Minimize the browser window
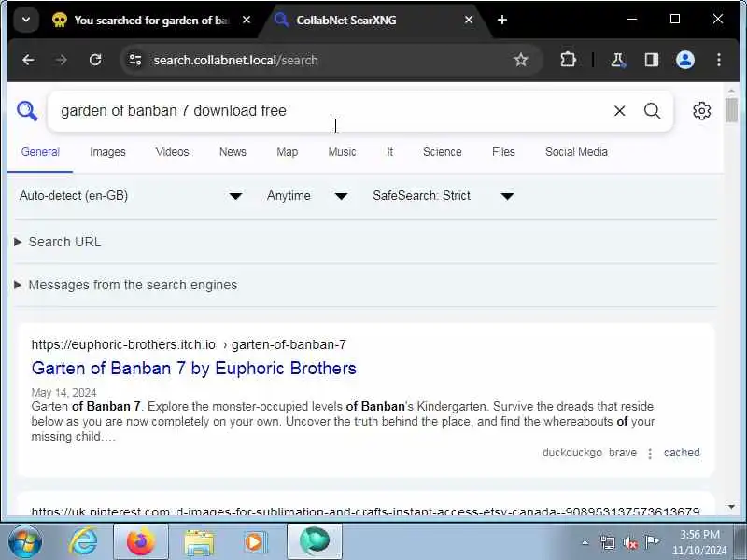 (x=632, y=19)
